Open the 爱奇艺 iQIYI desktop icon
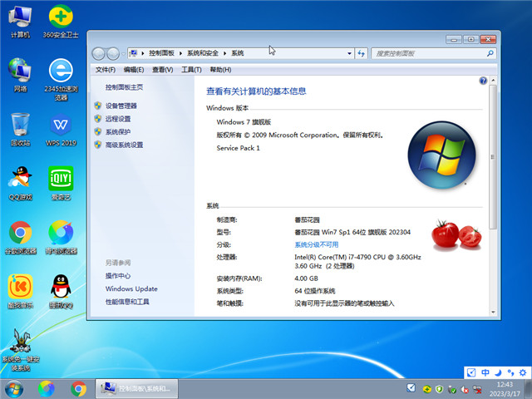This screenshot has width=532, height=399. click(61, 183)
